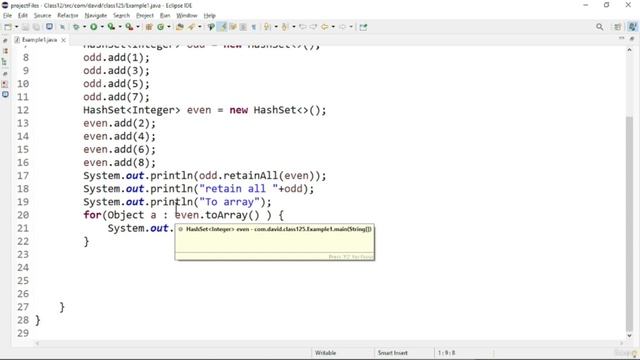
Task: Expand the Run launch dropdown arrow
Action: (102, 27)
